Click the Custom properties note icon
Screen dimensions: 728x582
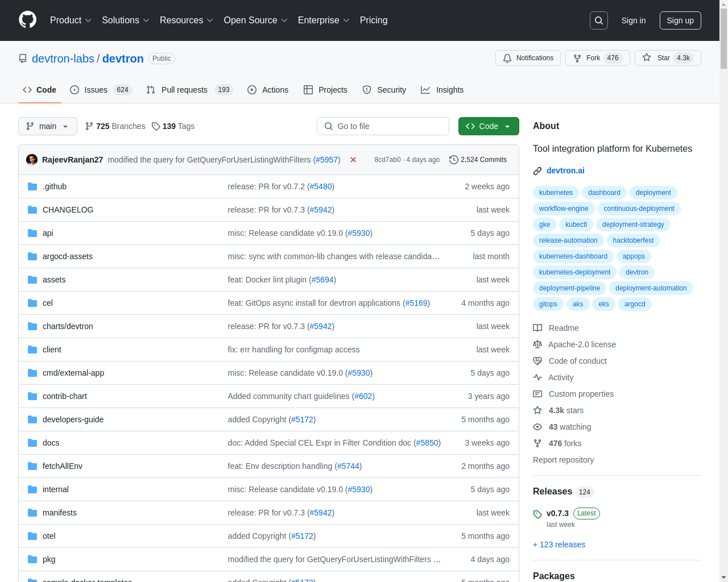[x=537, y=394]
